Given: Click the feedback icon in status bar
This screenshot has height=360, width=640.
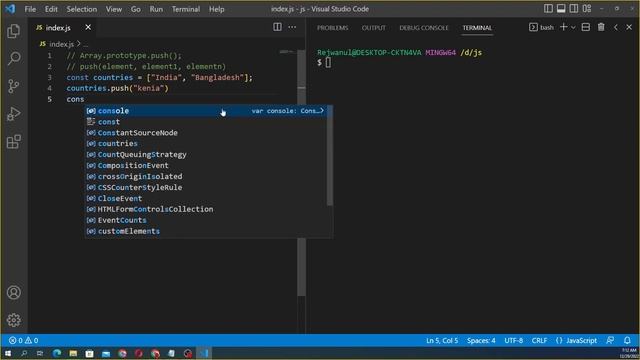Looking at the screenshot, I should tap(610, 340).
